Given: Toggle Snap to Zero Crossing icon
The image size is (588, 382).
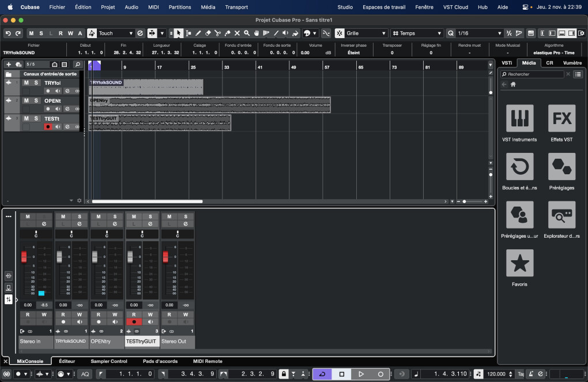Looking at the screenshot, I should [x=326, y=33].
